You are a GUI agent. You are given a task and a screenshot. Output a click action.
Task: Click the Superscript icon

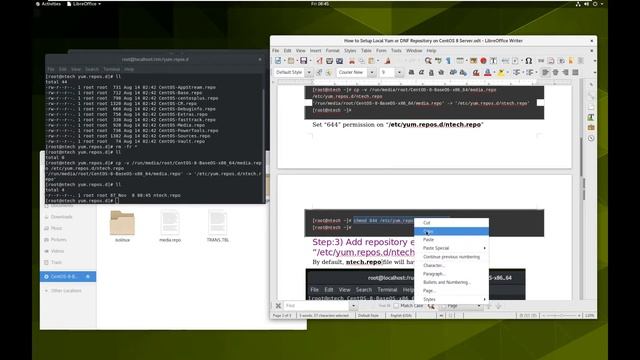[x=453, y=73]
